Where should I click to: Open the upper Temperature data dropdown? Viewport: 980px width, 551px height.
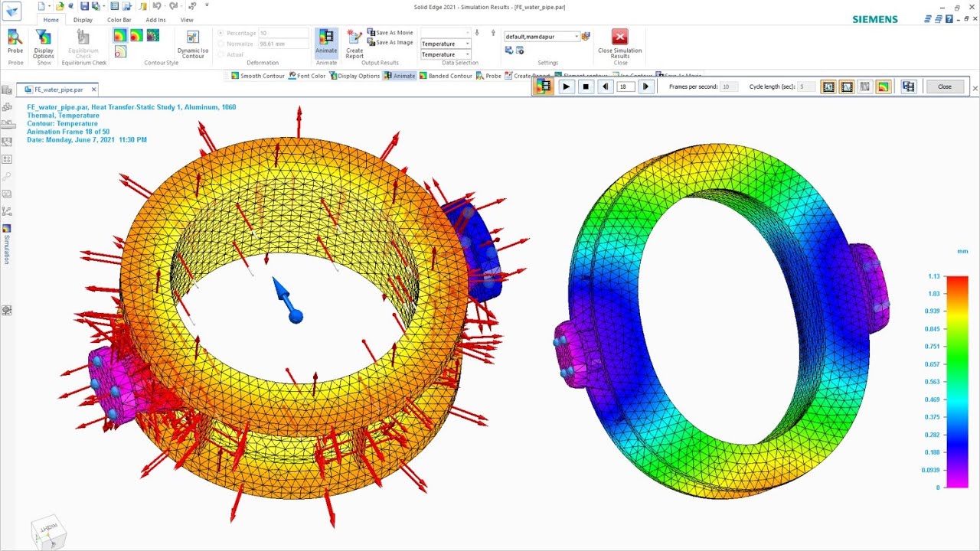pyautogui.click(x=467, y=44)
